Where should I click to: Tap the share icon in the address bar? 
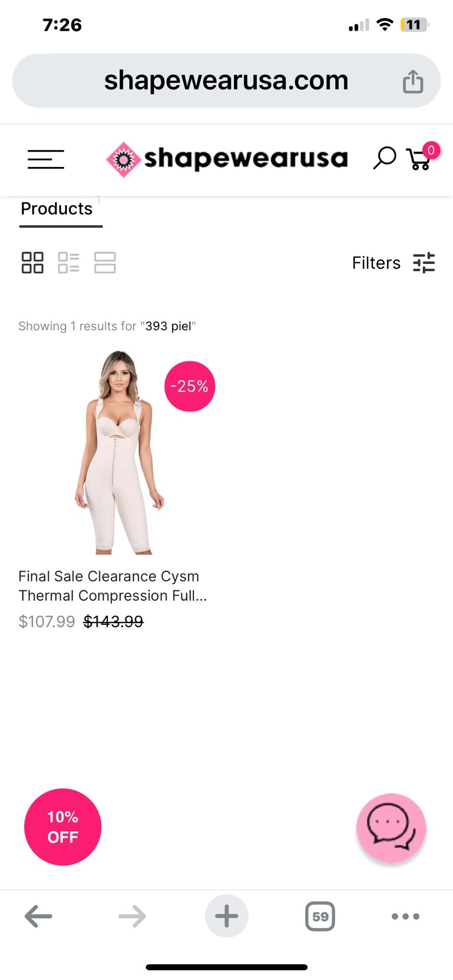coord(413,80)
